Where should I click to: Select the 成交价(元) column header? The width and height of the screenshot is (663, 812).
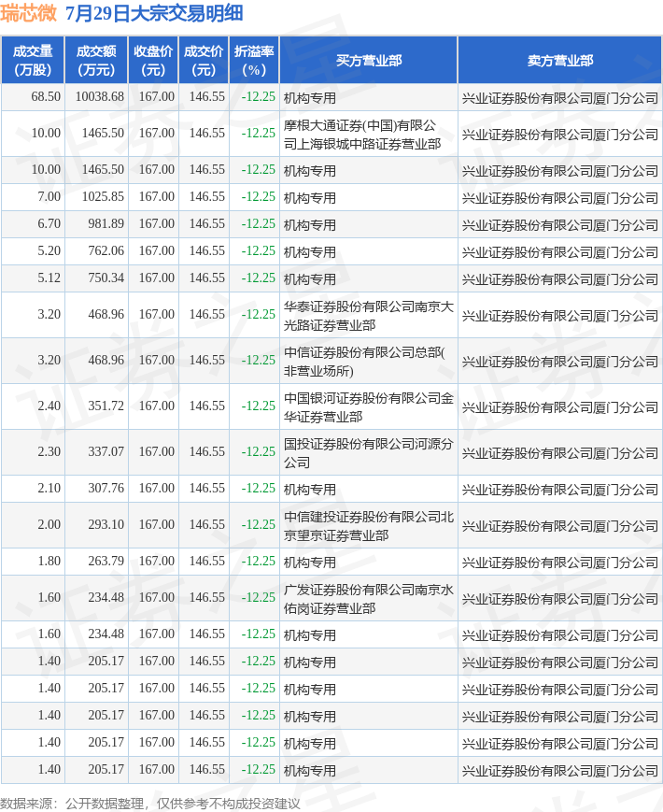tap(204, 60)
